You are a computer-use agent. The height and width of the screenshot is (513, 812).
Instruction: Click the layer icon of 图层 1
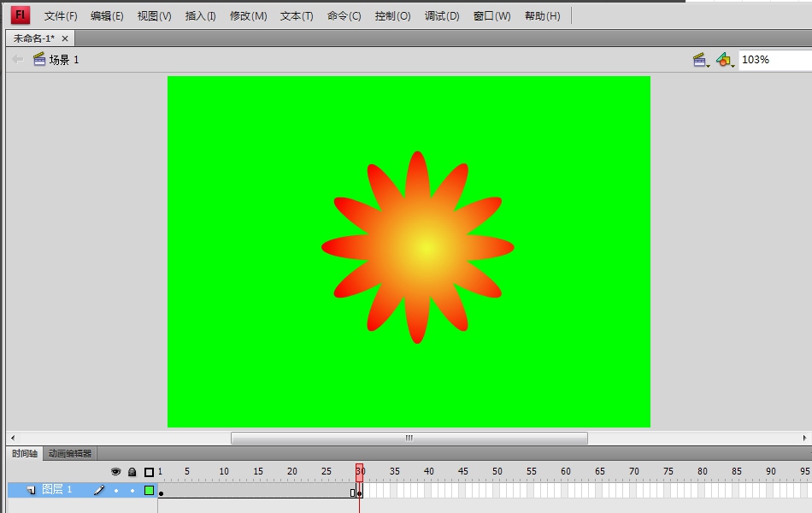pos(31,490)
